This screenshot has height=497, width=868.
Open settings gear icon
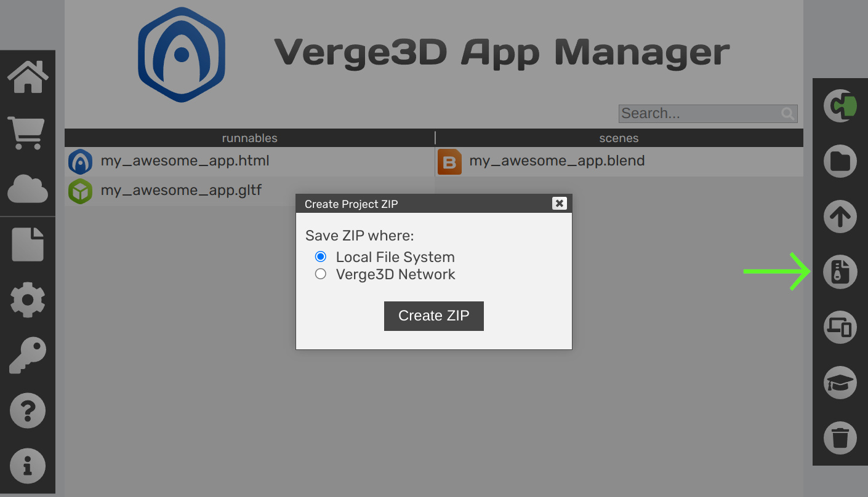coord(28,300)
